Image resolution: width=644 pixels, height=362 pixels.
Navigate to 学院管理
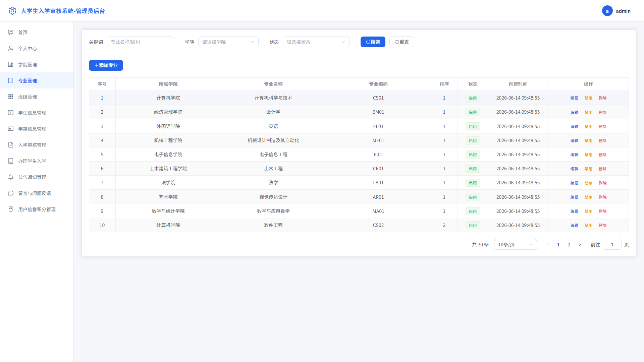(x=37, y=64)
